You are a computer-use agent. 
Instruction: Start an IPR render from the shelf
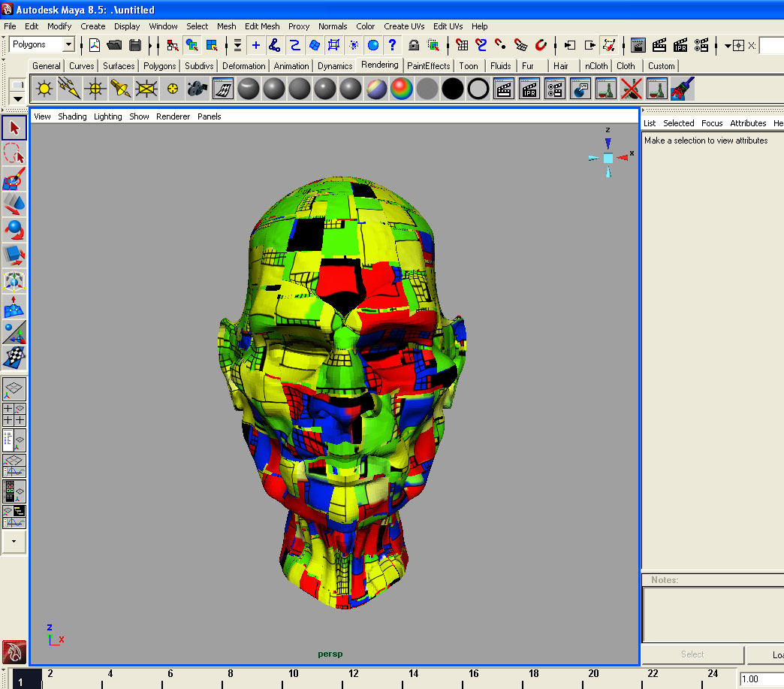(530, 89)
